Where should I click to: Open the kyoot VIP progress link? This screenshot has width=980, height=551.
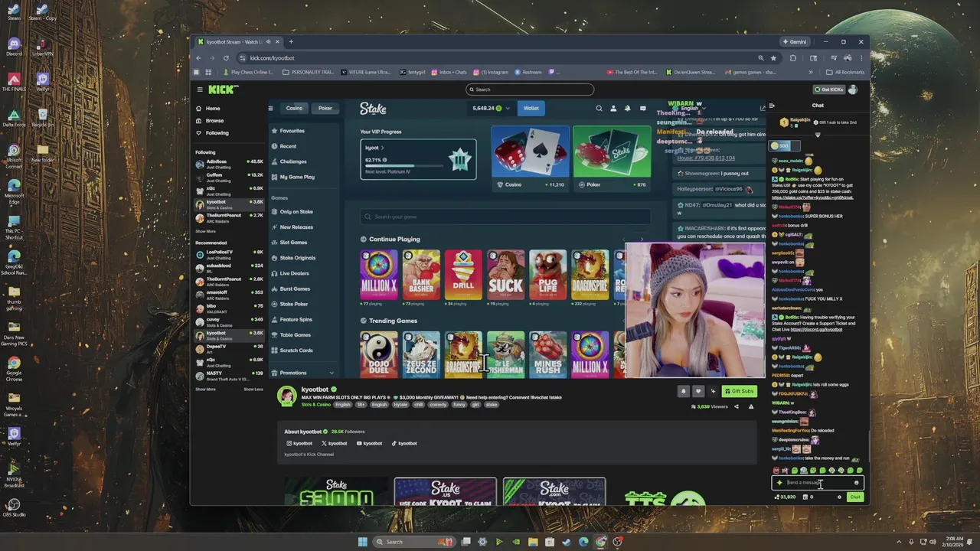375,148
